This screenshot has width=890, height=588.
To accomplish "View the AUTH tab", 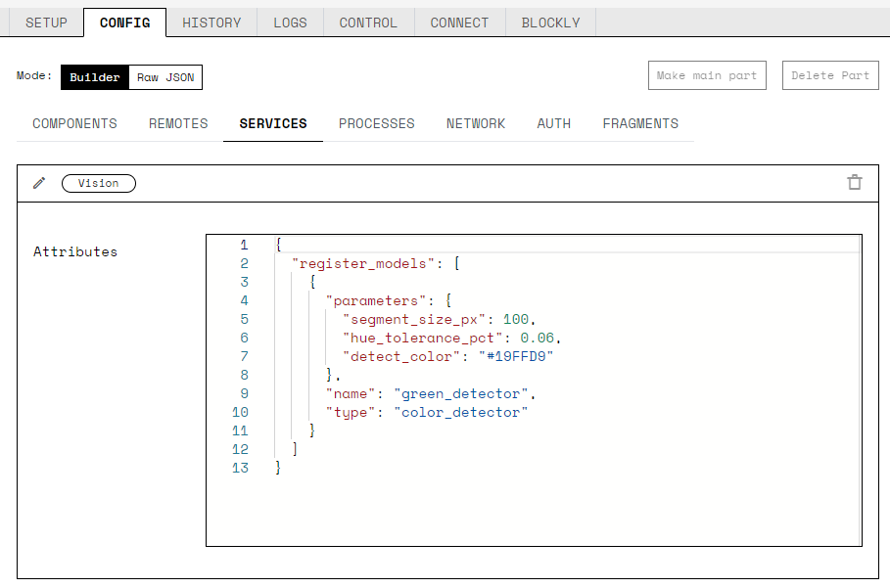I will point(554,123).
